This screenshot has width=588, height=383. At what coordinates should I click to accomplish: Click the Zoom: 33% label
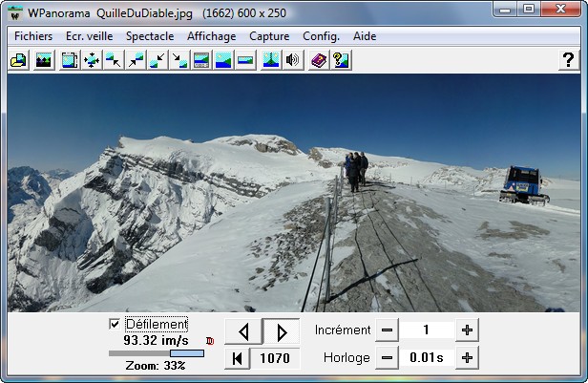click(156, 366)
